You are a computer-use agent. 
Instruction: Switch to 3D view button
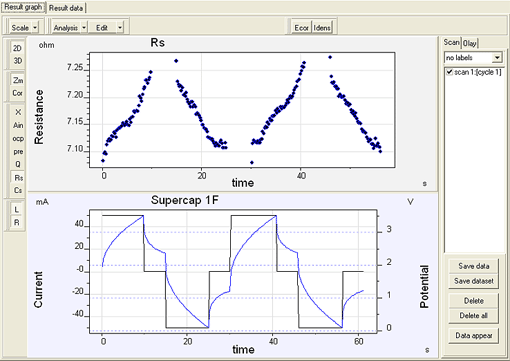point(17,61)
